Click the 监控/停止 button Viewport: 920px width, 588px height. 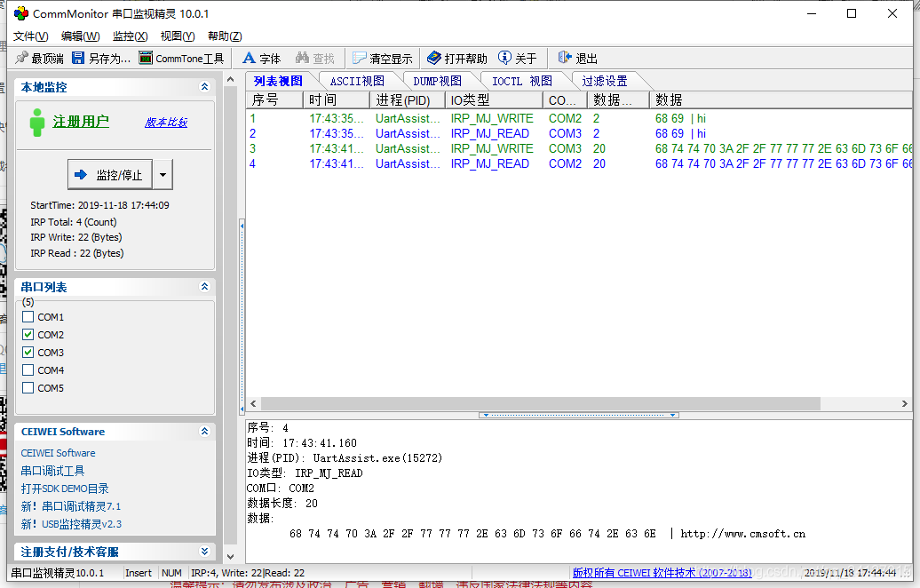pos(110,174)
